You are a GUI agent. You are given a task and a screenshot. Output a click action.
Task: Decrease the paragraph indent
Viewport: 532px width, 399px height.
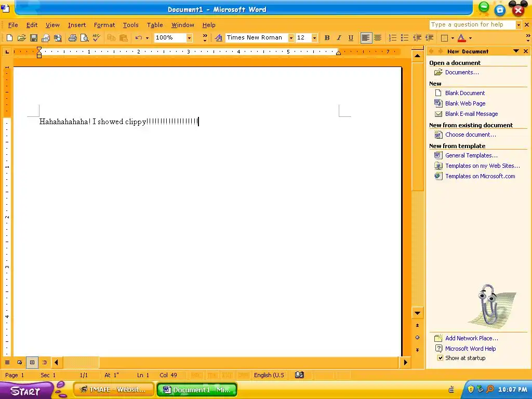tap(417, 38)
